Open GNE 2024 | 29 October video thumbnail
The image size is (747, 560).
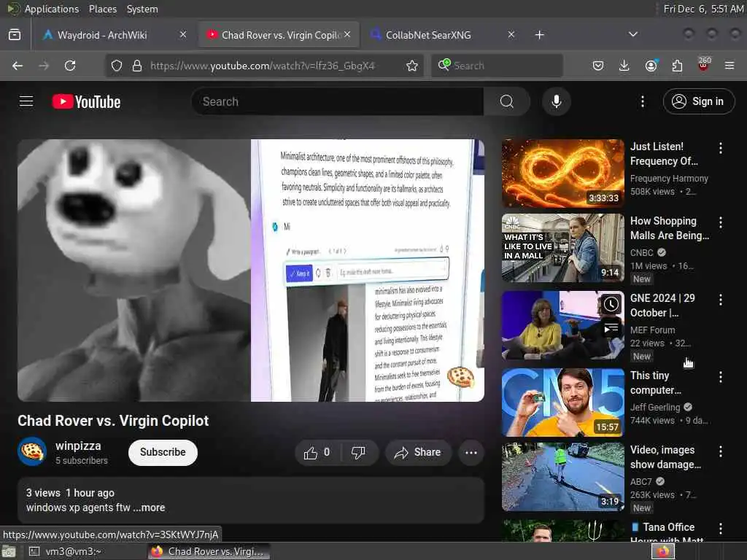pyautogui.click(x=562, y=325)
